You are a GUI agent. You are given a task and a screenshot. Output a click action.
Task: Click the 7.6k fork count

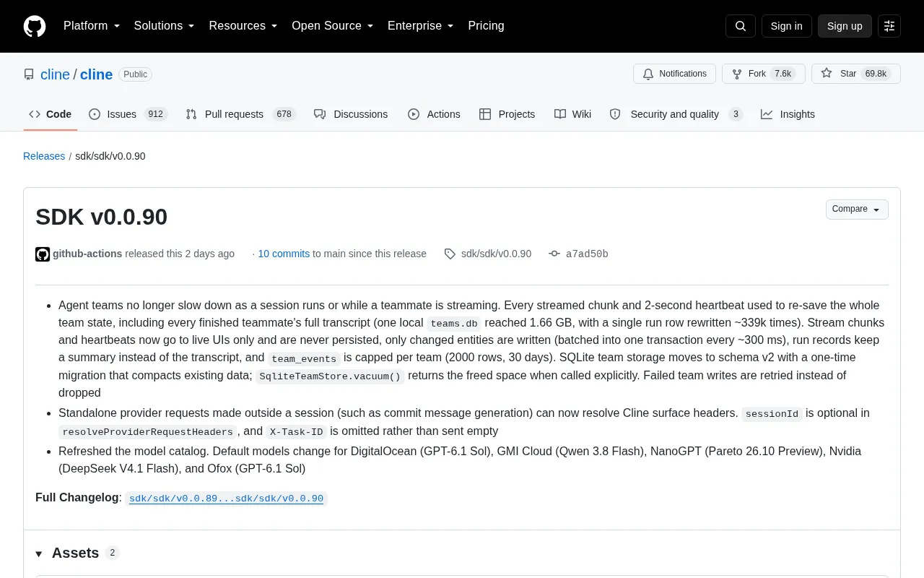click(783, 74)
